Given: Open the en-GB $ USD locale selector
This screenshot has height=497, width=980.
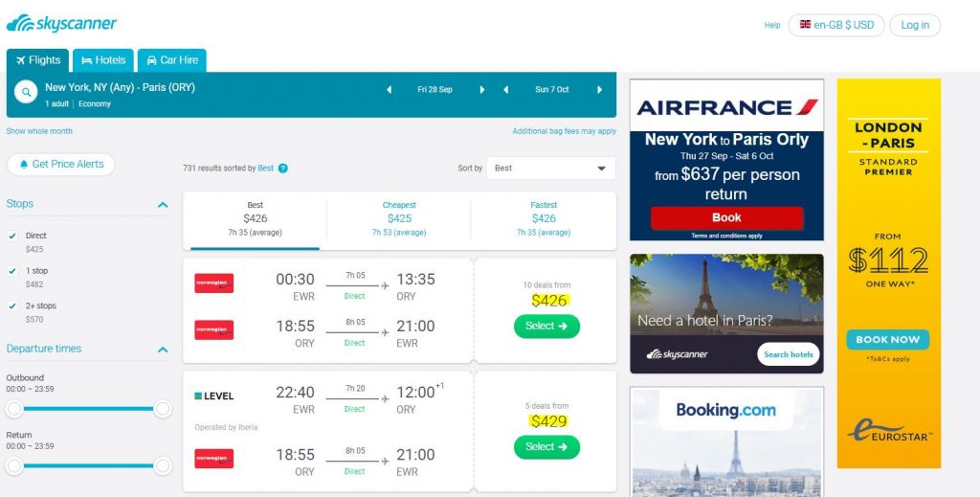Looking at the screenshot, I should 836,25.
